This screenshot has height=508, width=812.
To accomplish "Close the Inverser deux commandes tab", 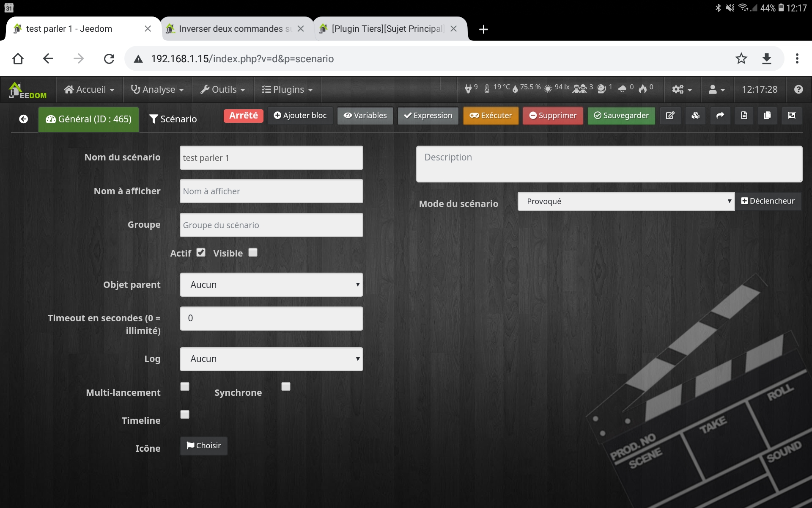I will (x=301, y=29).
